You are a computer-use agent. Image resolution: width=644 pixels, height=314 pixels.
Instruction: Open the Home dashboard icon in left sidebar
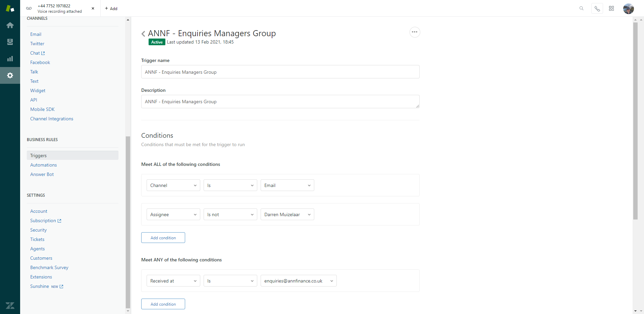pyautogui.click(x=10, y=25)
